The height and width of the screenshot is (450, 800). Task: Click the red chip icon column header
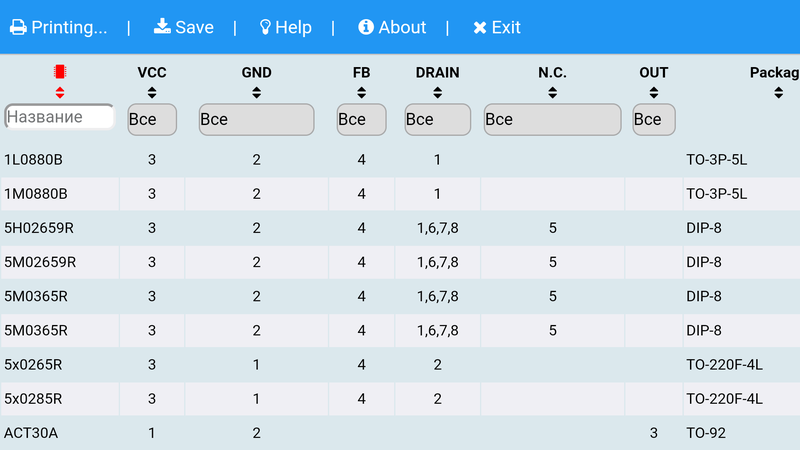point(60,71)
